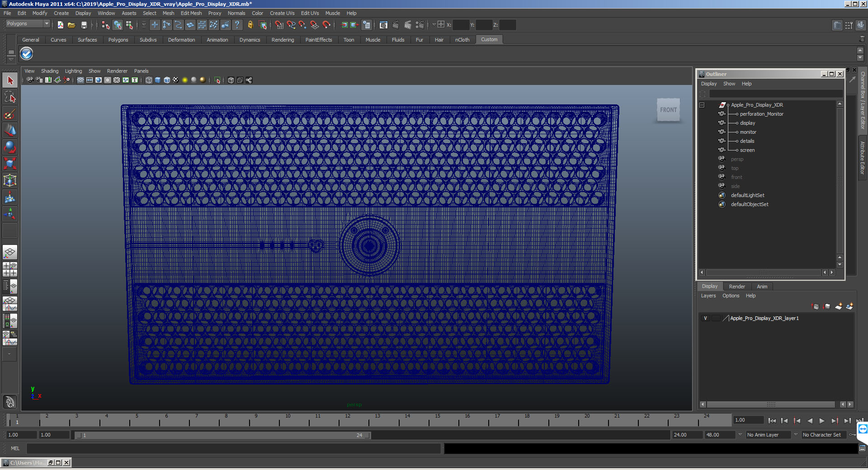Open Layer Editor Options menu
Screen dimensions: 868x470
pyautogui.click(x=731, y=296)
